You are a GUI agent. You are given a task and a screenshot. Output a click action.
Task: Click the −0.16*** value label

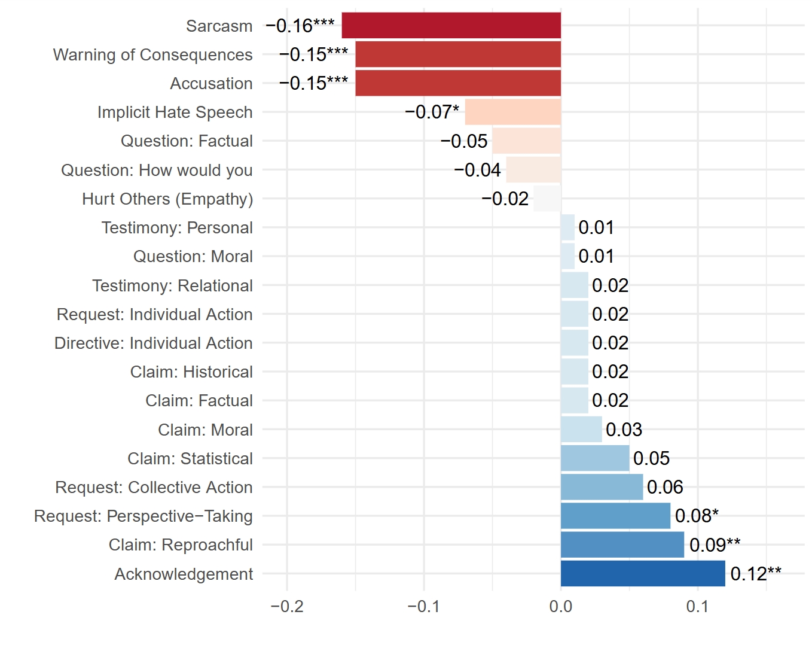(300, 26)
